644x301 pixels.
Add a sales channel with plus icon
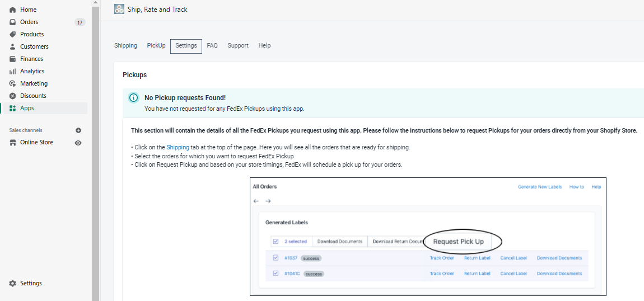click(x=78, y=130)
